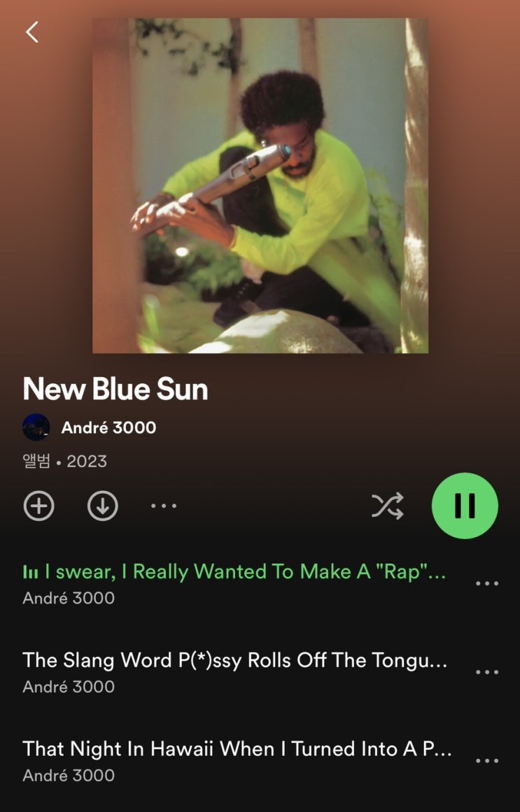Tap the "New Blue Sun" album title
The width and height of the screenshot is (520, 812).
[115, 388]
